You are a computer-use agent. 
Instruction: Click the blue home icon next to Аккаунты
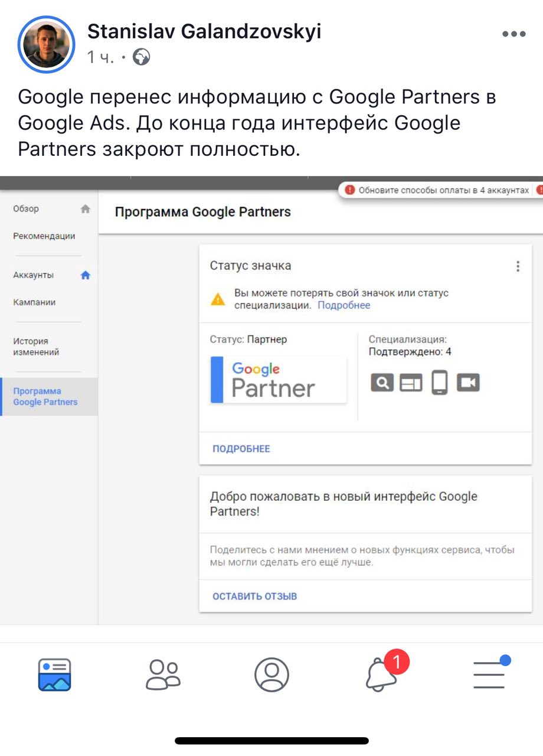click(x=86, y=275)
